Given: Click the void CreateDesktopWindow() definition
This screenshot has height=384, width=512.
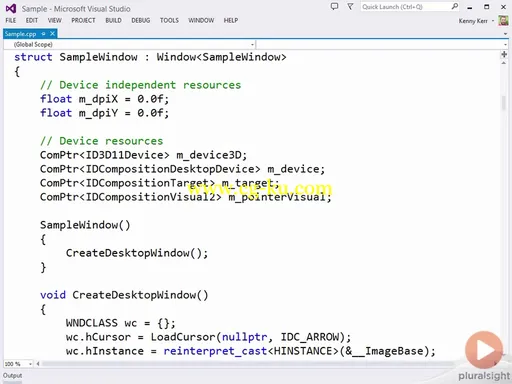Looking at the screenshot, I should pos(124,295).
